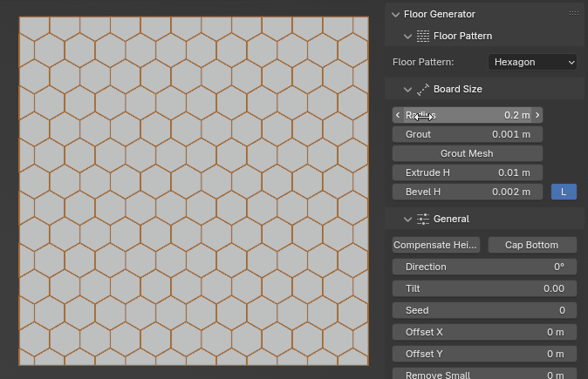Open the Hexagon floor pattern dropdown
This screenshot has width=588, height=379.
532,62
